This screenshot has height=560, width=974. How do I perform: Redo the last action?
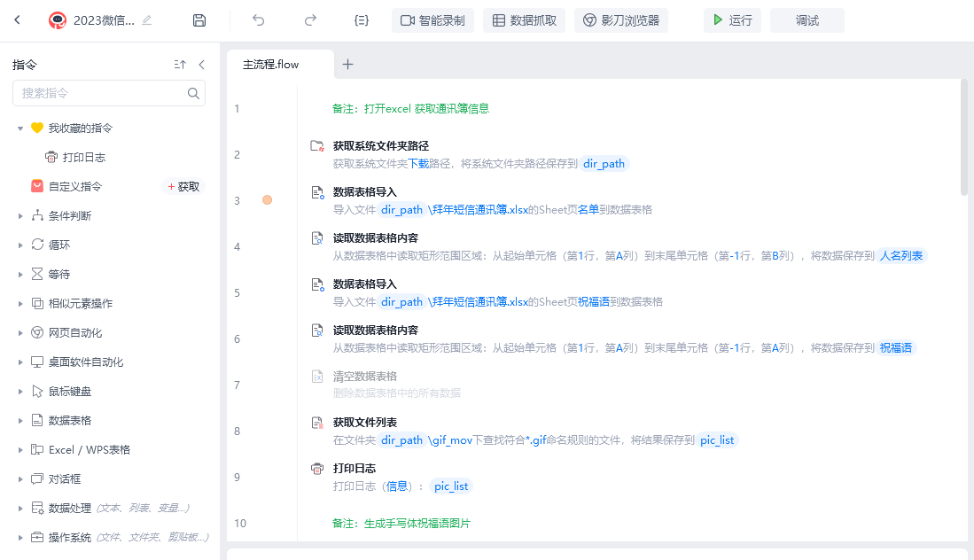click(x=310, y=20)
